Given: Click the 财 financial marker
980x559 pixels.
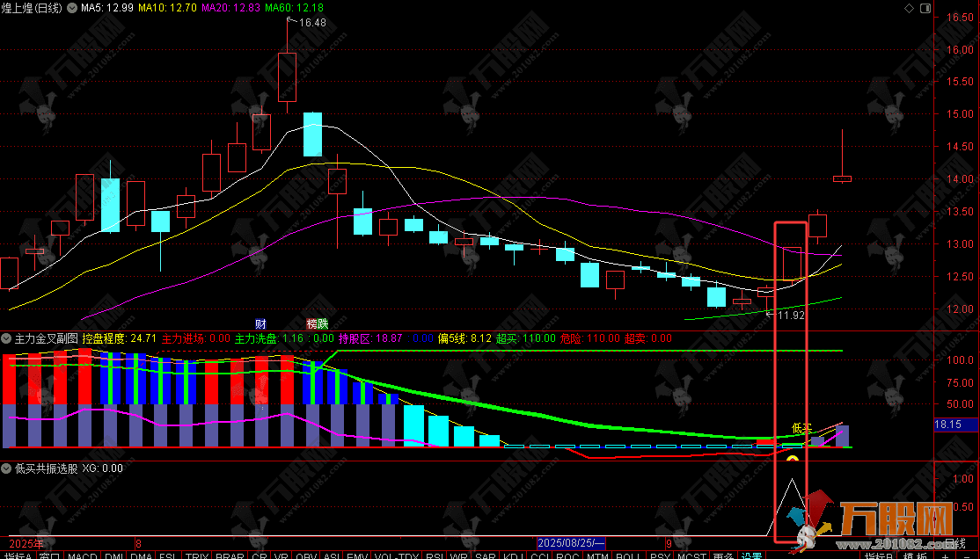Looking at the screenshot, I should click(x=260, y=323).
